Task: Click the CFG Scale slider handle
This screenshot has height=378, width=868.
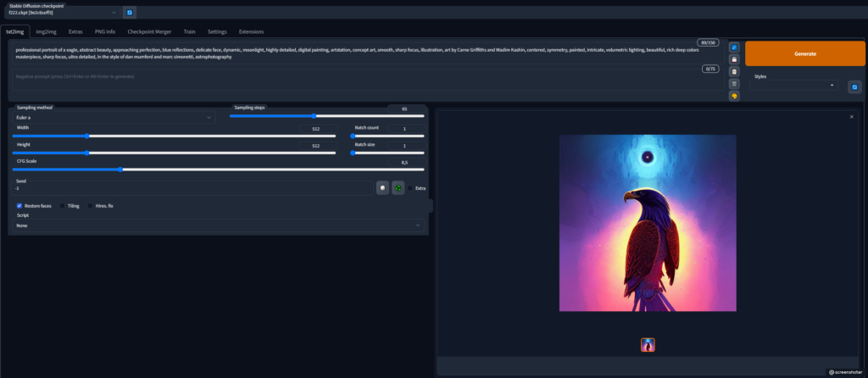Action: [x=121, y=170]
